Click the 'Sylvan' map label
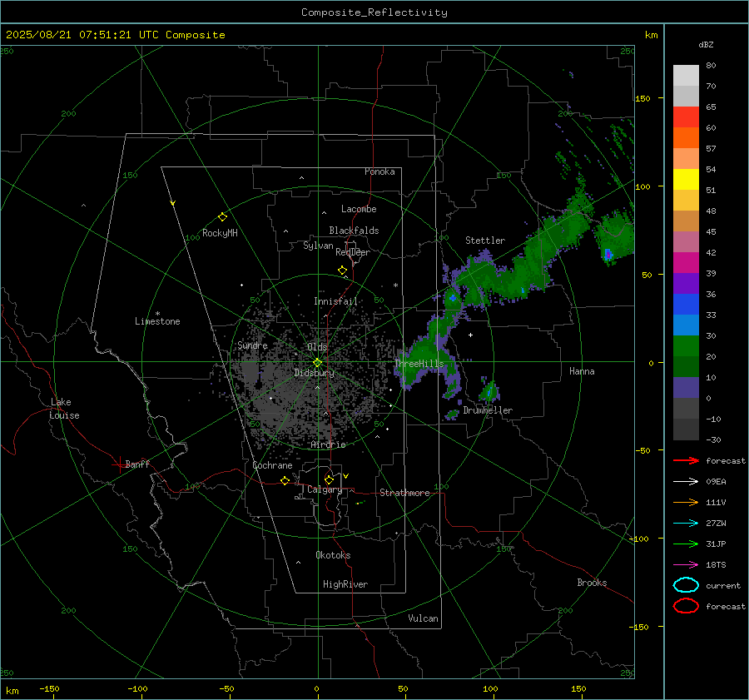This screenshot has height=700, width=749. coord(318,246)
